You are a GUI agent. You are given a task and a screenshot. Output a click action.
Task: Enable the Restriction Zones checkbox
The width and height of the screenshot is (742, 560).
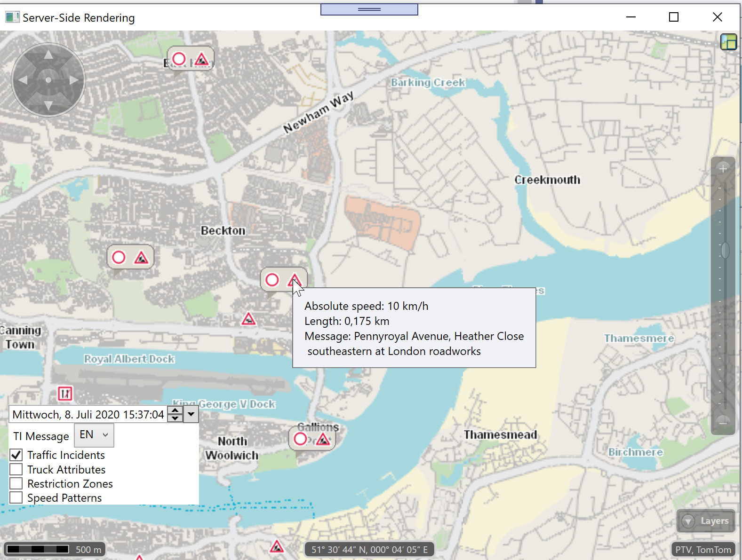[x=16, y=483]
